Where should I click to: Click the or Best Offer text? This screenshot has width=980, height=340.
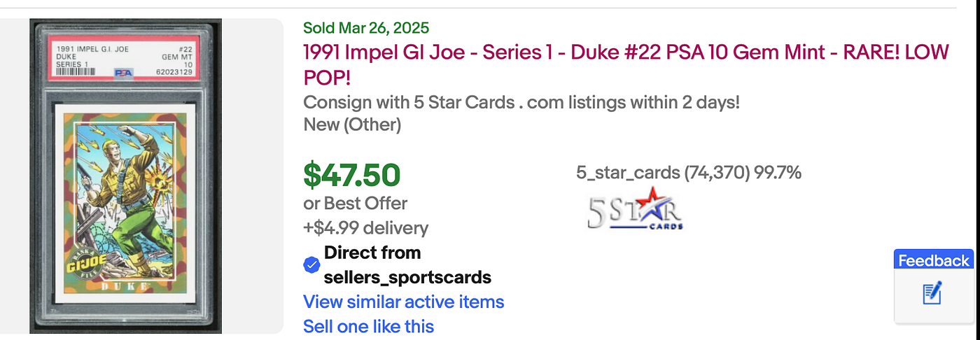pyautogui.click(x=355, y=204)
